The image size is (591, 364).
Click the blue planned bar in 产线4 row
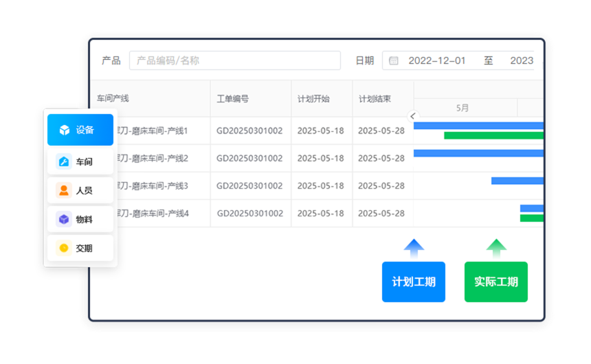(x=532, y=208)
